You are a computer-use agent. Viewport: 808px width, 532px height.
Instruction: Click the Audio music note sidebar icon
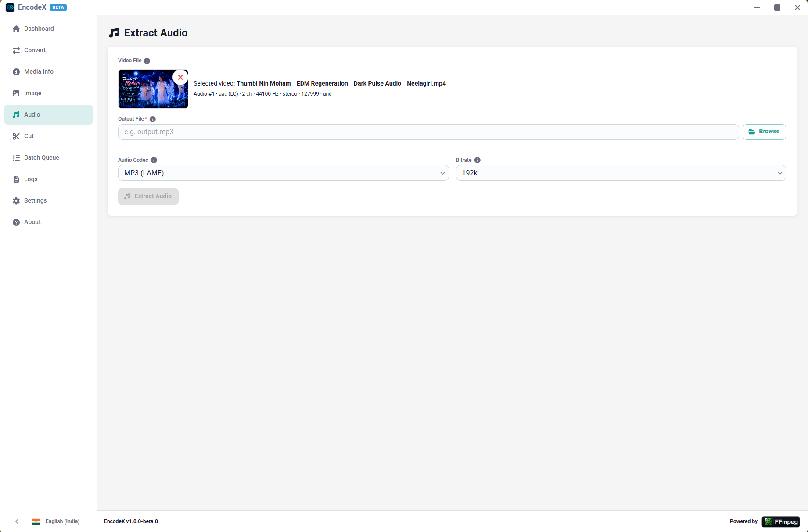click(16, 115)
